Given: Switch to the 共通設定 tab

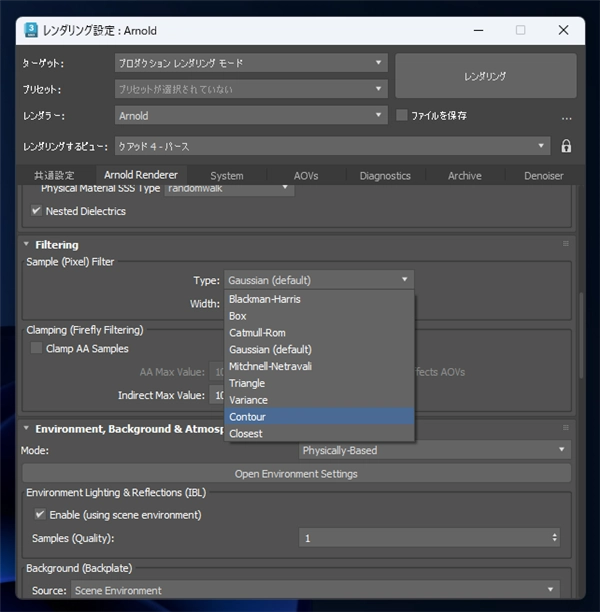Looking at the screenshot, I should [x=54, y=175].
